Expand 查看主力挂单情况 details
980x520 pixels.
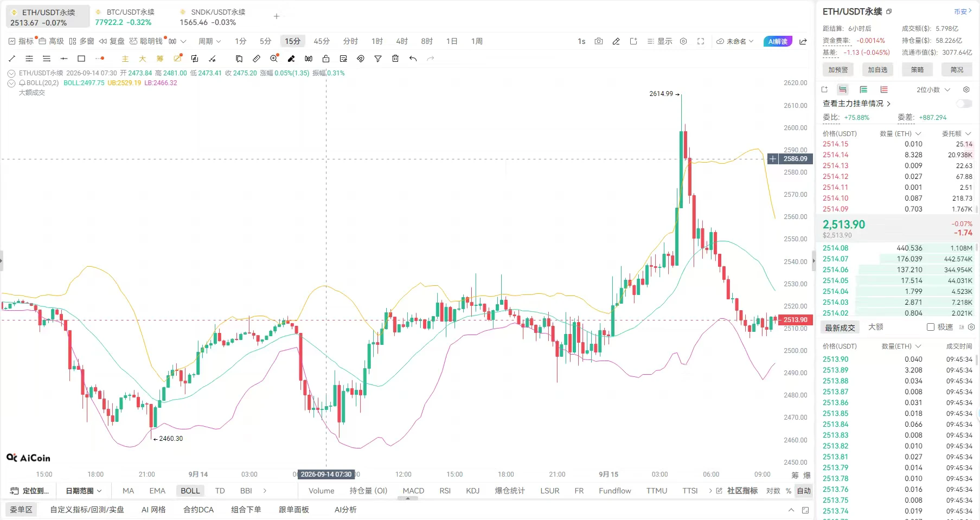(857, 104)
